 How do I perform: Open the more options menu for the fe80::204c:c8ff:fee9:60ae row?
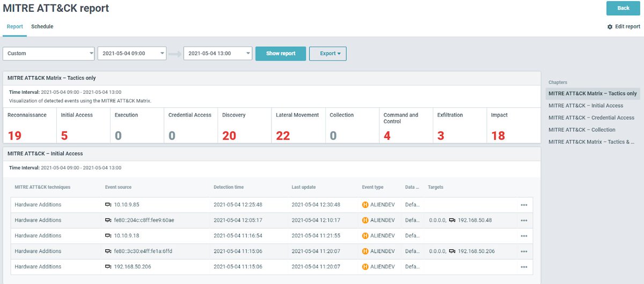click(524, 220)
